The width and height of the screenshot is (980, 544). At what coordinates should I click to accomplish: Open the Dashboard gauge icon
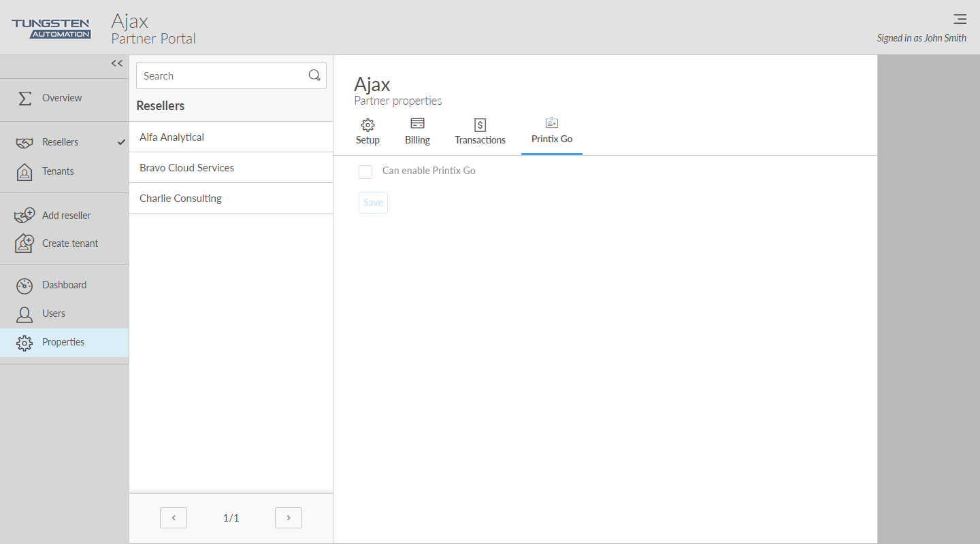(x=24, y=286)
